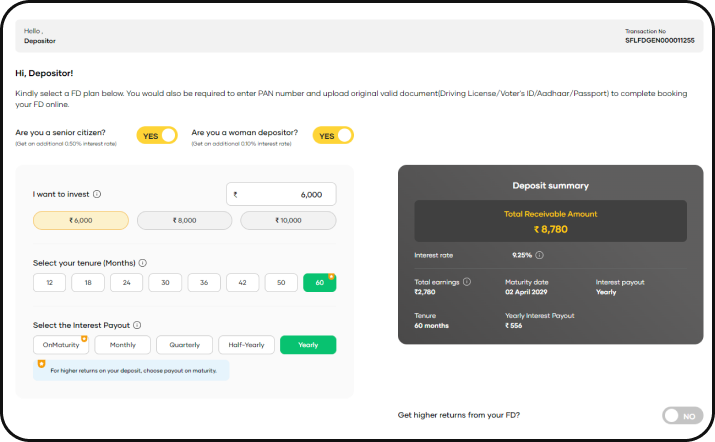Choose 12 months tenure

[x=49, y=283]
